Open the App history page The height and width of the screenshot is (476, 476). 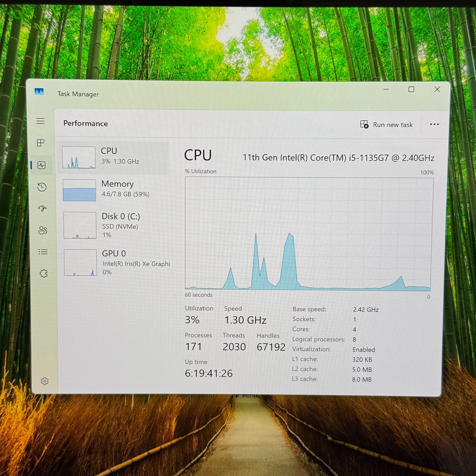tap(42, 187)
